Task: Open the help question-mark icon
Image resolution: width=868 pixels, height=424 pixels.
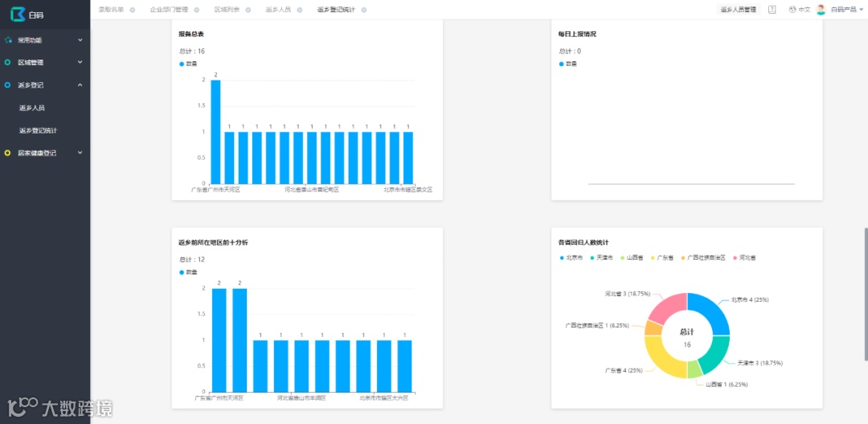Action: [772, 10]
